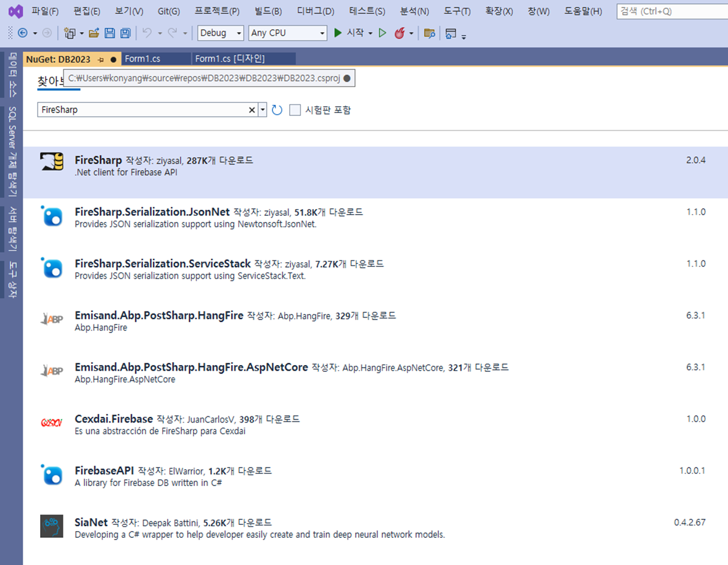
Task: Click the green 시작 start button
Action: tap(350, 33)
